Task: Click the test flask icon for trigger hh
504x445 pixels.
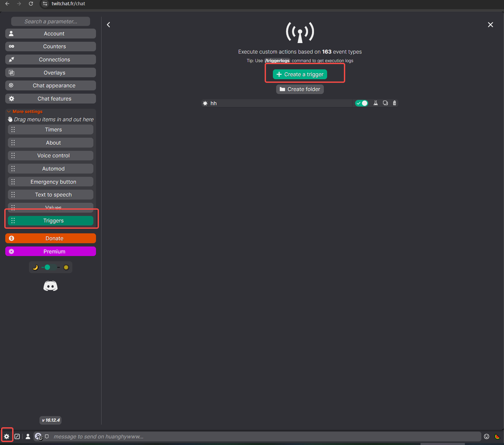Action: (376, 103)
